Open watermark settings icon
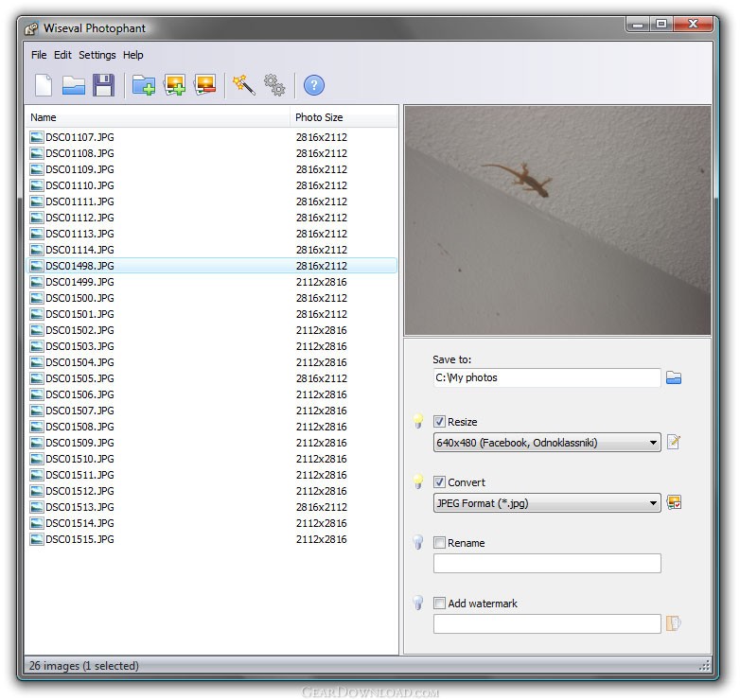Screen dimensions: 740x700 coord(674,623)
